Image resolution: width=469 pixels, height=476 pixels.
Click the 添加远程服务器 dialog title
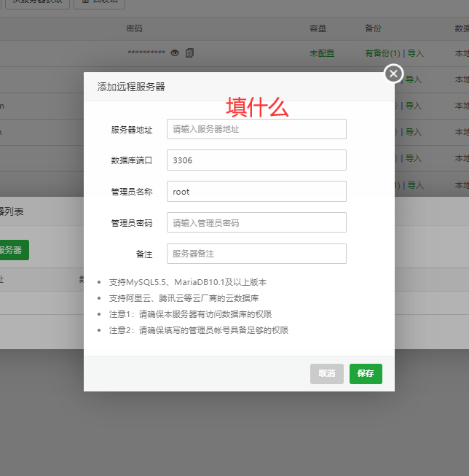[131, 87]
